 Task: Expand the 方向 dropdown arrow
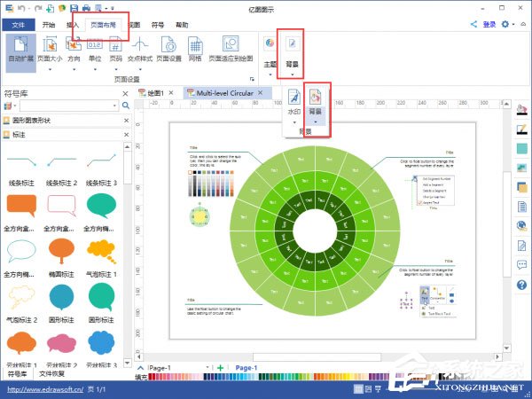pos(74,69)
